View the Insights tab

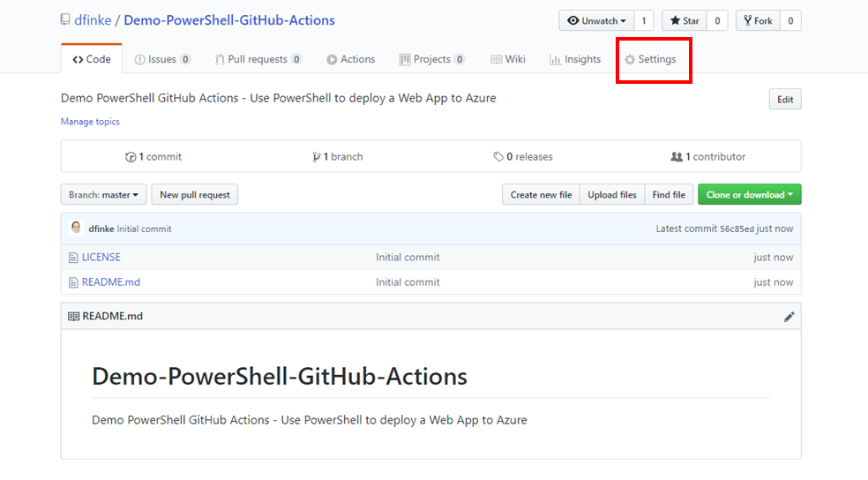click(x=575, y=59)
